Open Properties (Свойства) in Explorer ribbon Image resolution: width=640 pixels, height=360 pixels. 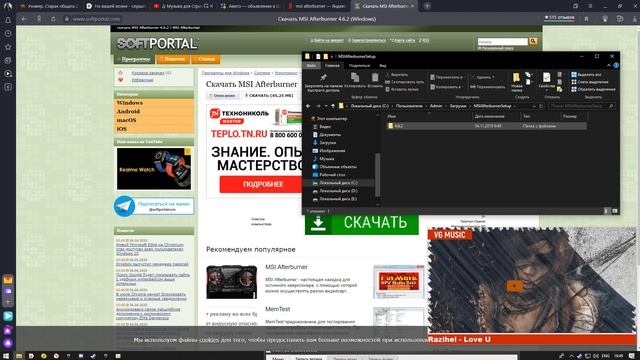click(x=547, y=81)
